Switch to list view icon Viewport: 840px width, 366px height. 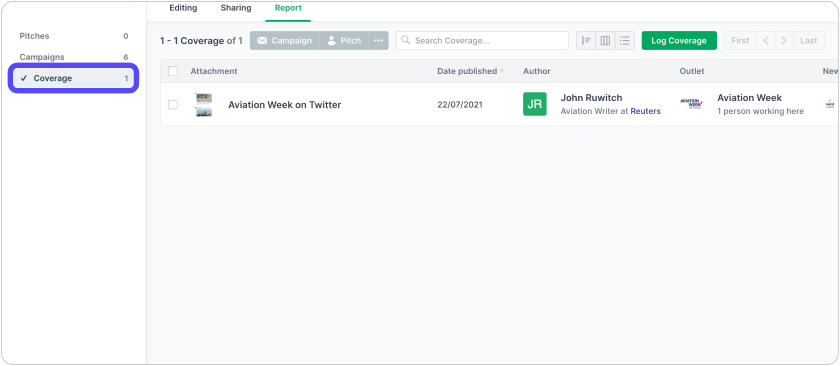(625, 41)
